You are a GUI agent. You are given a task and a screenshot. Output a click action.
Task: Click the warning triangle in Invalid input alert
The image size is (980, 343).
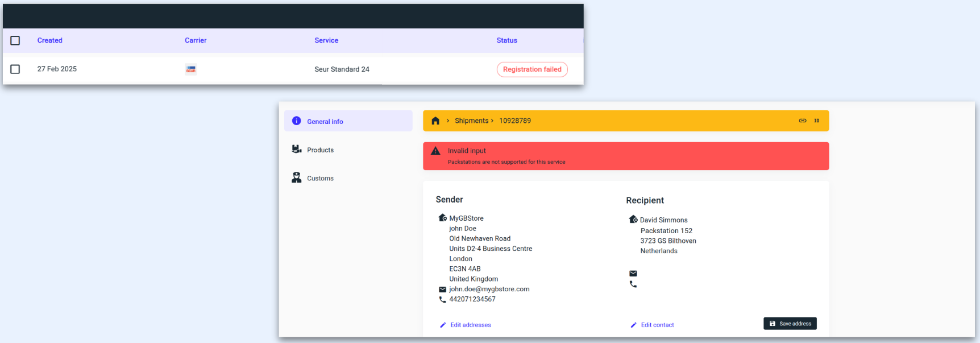click(436, 151)
